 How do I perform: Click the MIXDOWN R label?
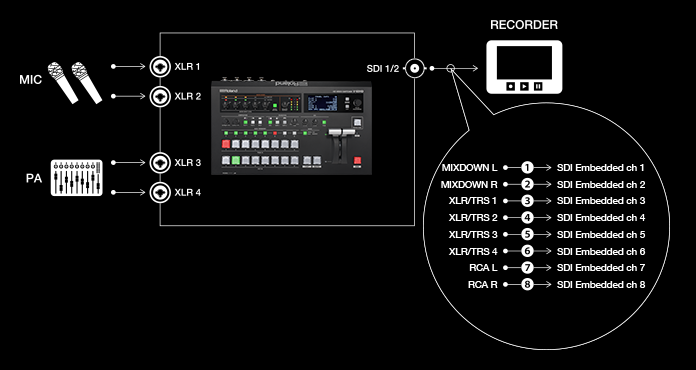pyautogui.click(x=469, y=184)
